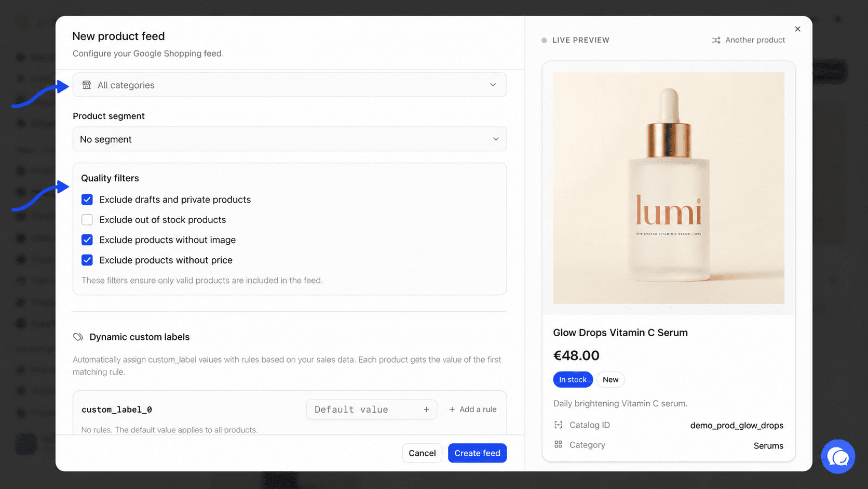Click the Product segment label

click(x=108, y=116)
